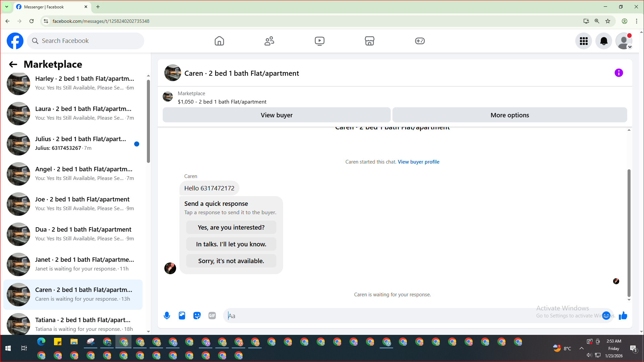
Task: Click the Hello 6317472172 message bubble
Action: (x=209, y=188)
